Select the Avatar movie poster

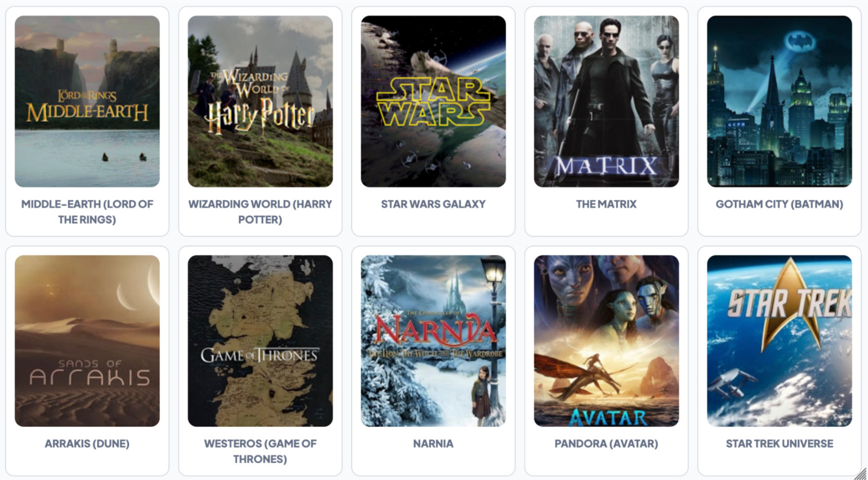click(x=606, y=341)
